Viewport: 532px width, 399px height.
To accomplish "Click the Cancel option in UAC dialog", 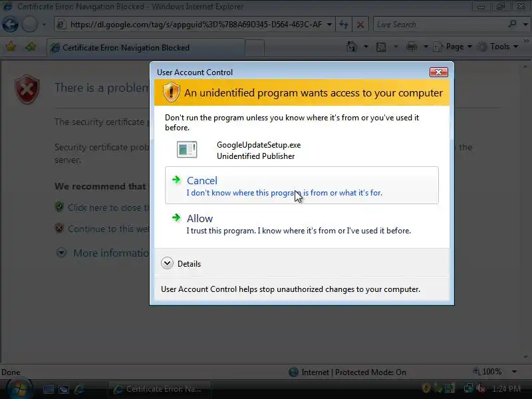I will (x=302, y=186).
